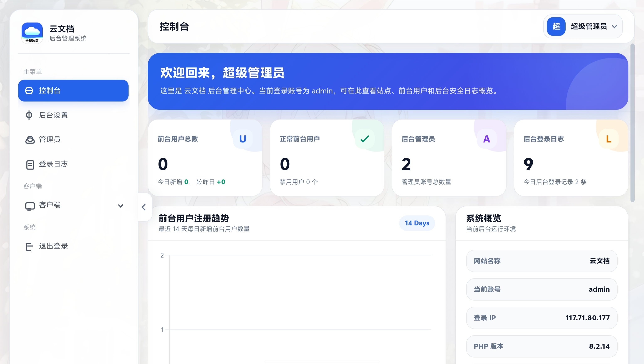This screenshot has height=364, width=644.
Task: Click the 系统概览 panel title
Action: 484,219
